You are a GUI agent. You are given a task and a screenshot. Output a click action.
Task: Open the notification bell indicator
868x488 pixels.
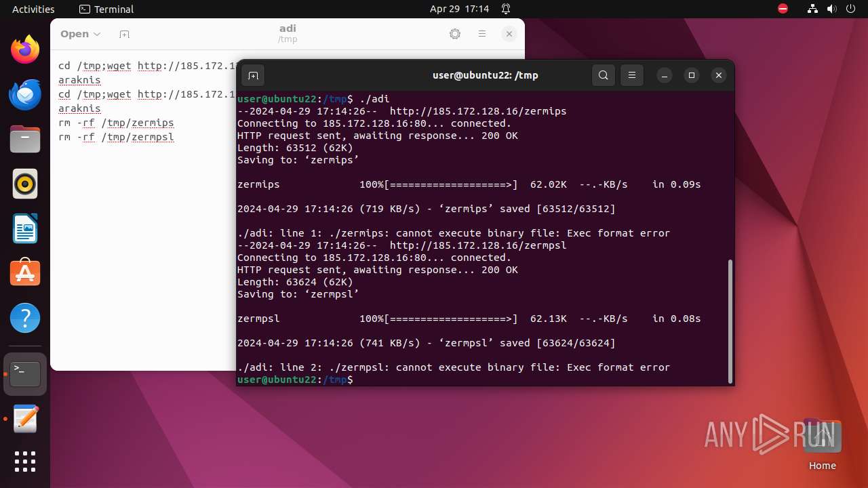coord(506,9)
